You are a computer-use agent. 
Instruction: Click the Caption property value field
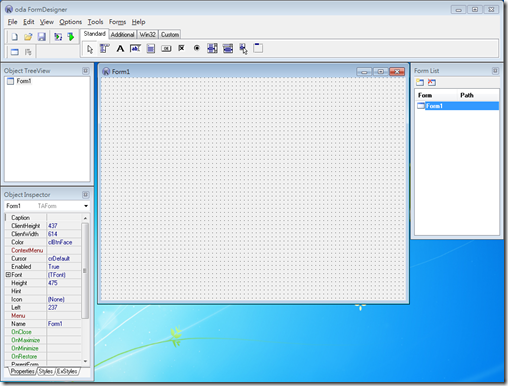click(x=64, y=218)
